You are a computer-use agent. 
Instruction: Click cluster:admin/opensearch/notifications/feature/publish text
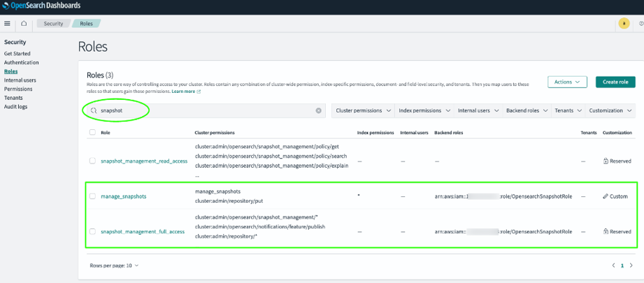(260, 227)
